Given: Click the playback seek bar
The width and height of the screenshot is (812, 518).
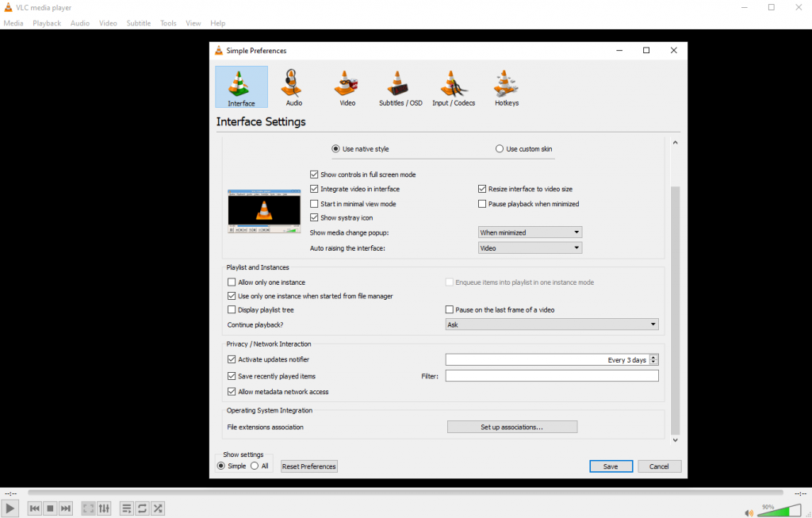Looking at the screenshot, I should (x=405, y=493).
